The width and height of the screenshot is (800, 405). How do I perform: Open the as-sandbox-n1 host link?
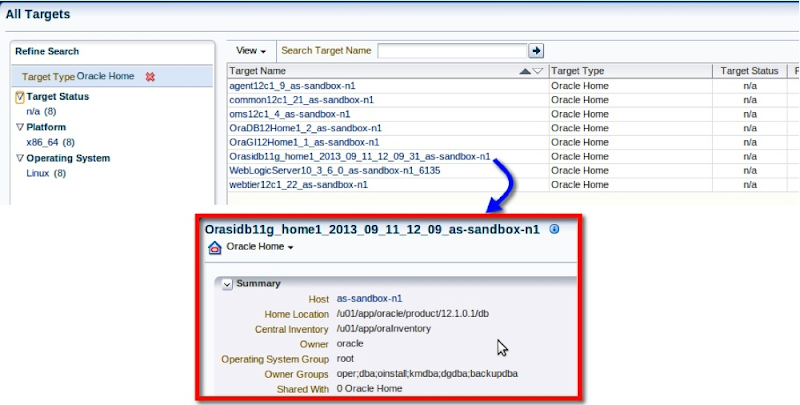click(369, 298)
